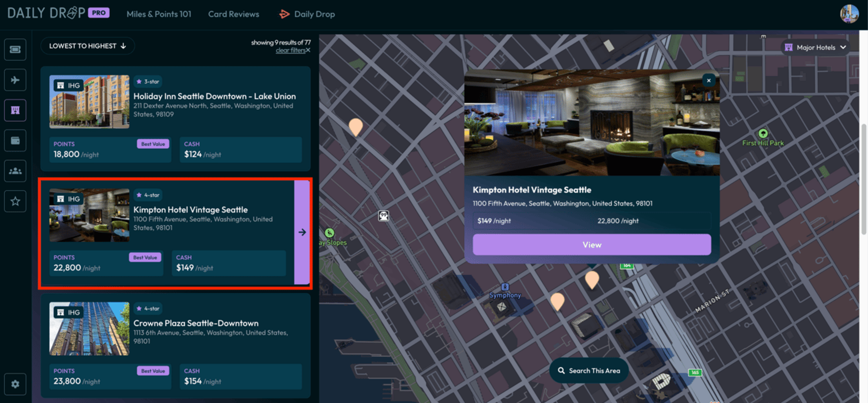The width and height of the screenshot is (868, 403).
Task: Click Holiday Inn $124 cash box
Action: coord(241,150)
